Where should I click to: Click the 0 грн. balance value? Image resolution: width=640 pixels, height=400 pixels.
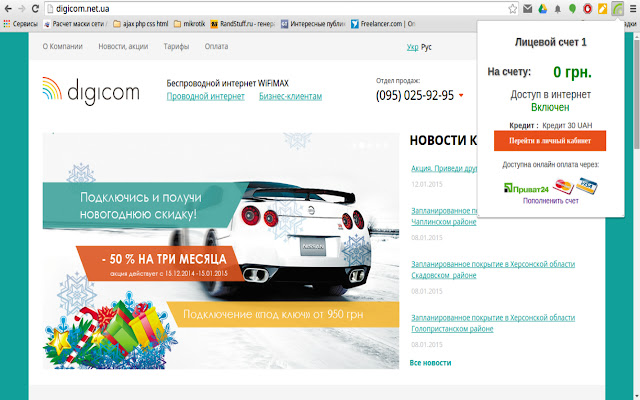click(572, 72)
